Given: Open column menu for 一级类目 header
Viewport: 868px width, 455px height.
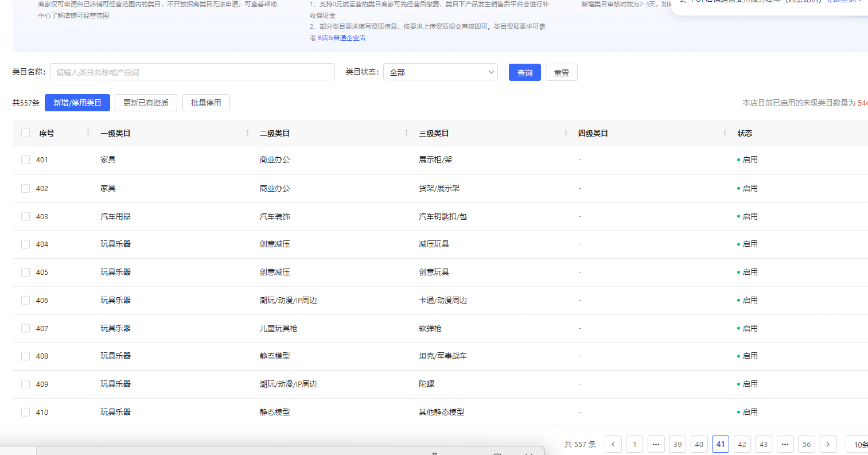Looking at the screenshot, I should point(247,133).
